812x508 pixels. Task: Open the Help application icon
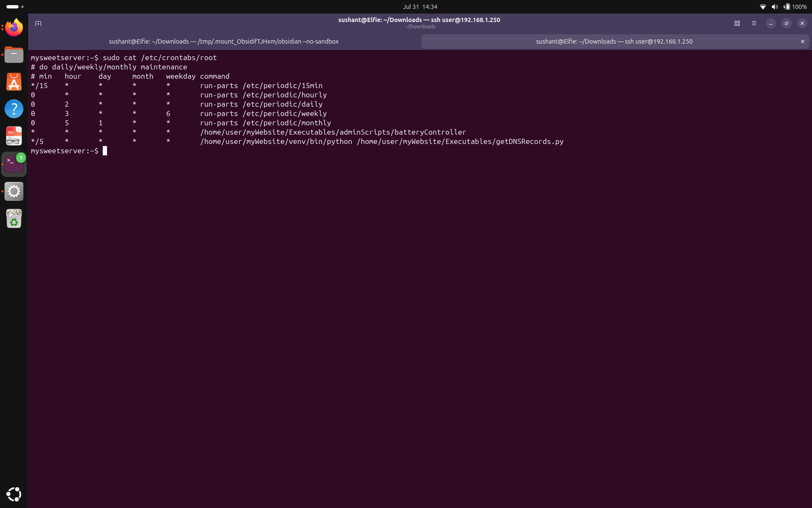[x=14, y=109]
